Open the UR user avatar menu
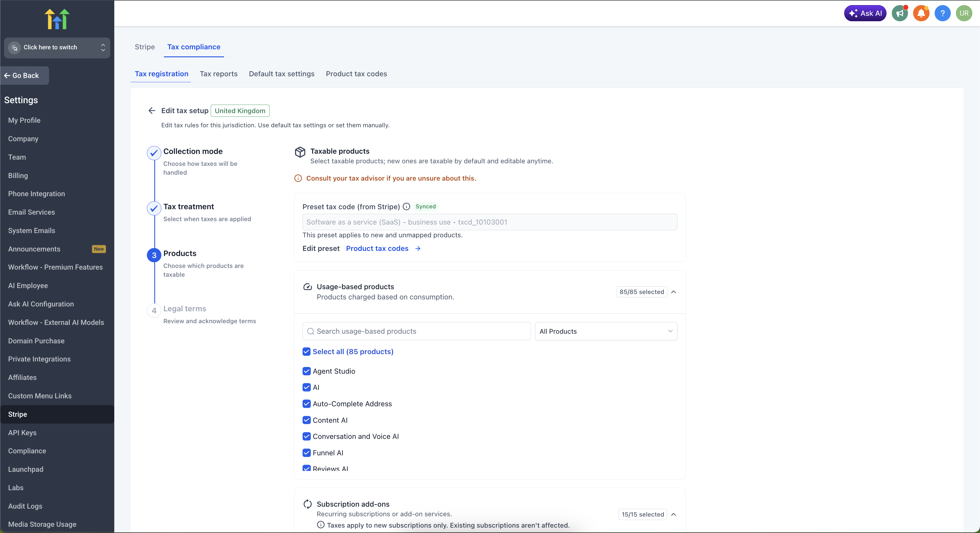Screen dimensions: 980x533 [964, 13]
